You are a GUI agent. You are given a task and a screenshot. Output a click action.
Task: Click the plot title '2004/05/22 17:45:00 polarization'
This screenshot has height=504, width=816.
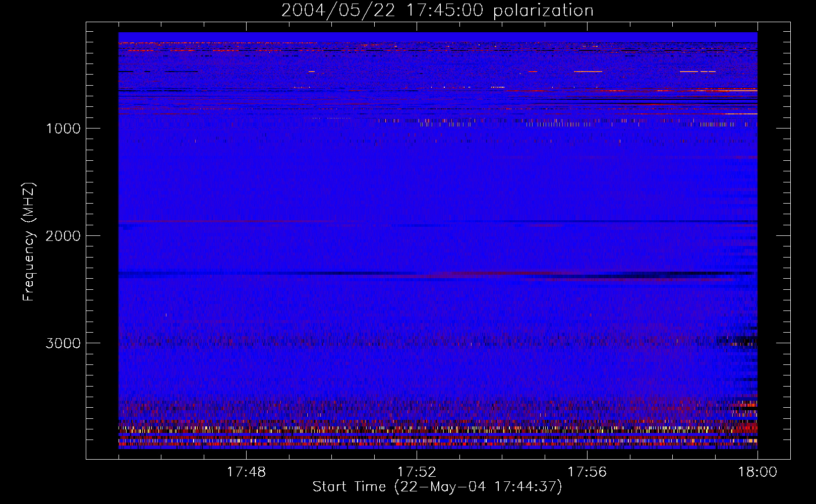click(437, 11)
